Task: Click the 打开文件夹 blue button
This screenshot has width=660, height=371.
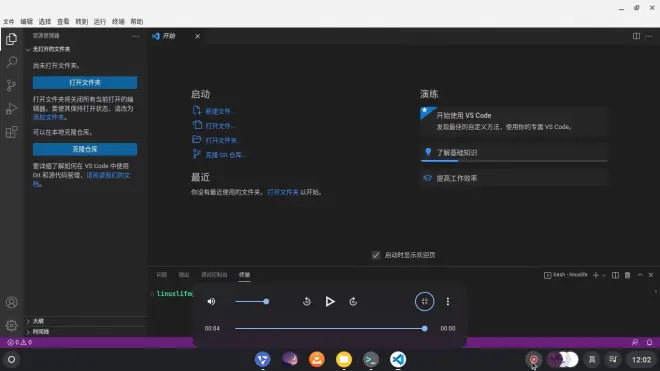Action: (85, 83)
